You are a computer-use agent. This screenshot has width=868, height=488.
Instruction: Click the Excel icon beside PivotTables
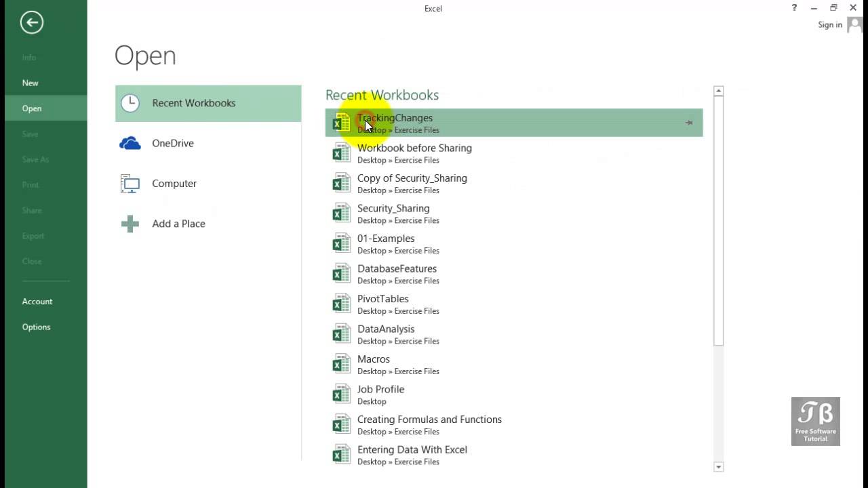click(x=341, y=304)
